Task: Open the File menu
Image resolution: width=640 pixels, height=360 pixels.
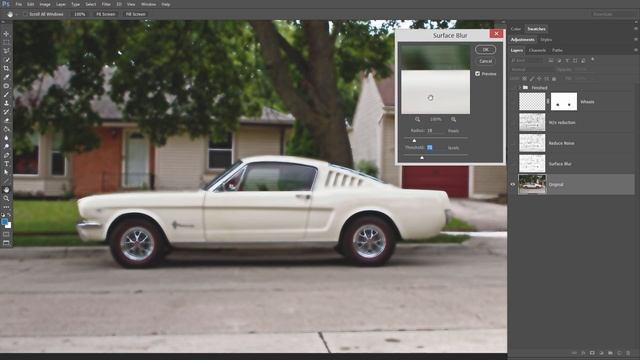Action: point(19,4)
